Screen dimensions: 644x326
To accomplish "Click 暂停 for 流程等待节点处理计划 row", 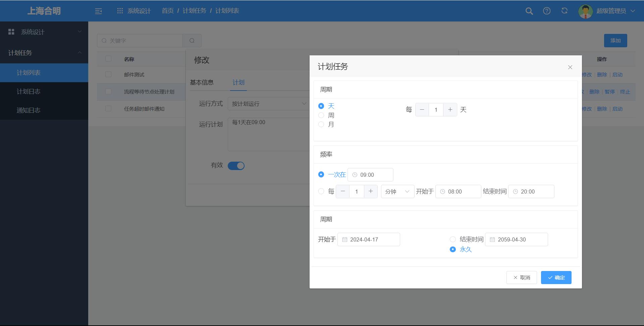I will pos(610,92).
